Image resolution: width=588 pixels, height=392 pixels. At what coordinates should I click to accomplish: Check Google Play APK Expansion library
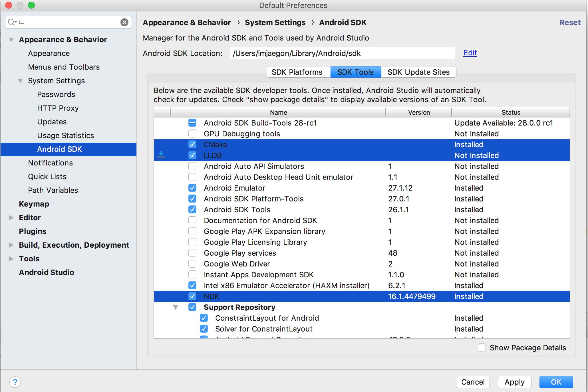[192, 231]
